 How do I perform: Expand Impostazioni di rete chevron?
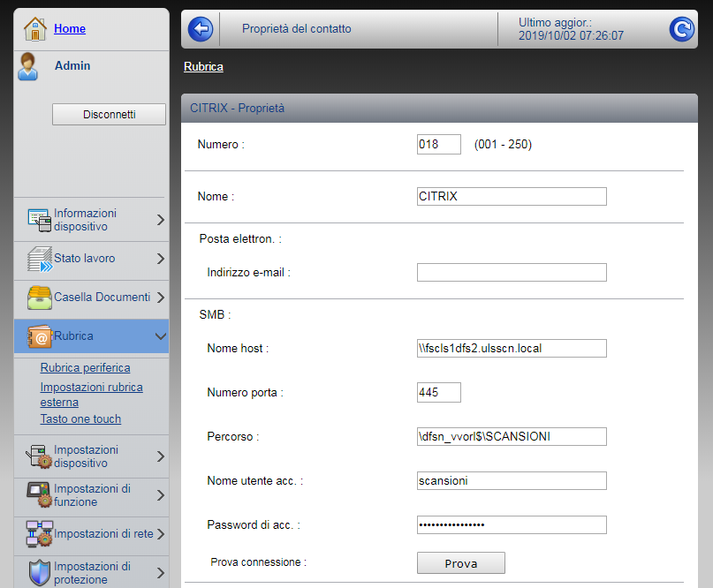point(161,534)
